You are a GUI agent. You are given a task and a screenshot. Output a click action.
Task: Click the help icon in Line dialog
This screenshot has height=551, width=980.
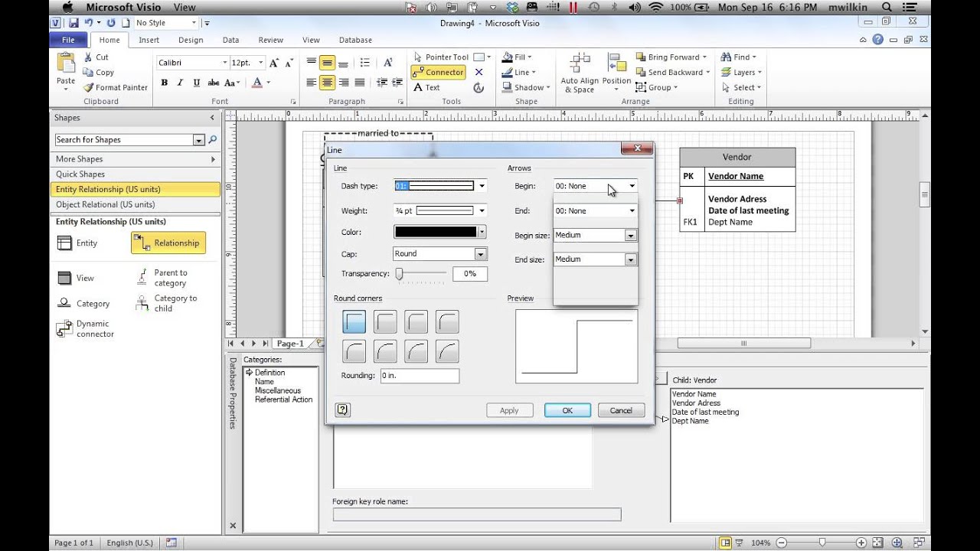[342, 410]
